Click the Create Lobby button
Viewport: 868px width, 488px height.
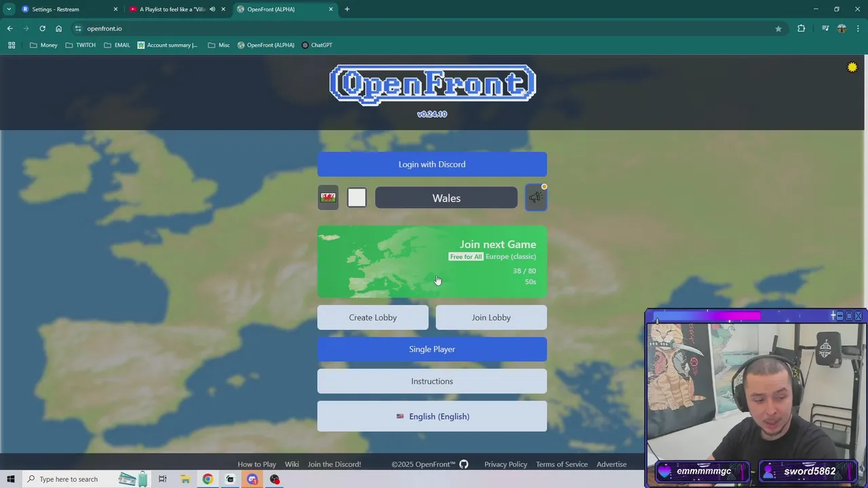[x=373, y=317]
